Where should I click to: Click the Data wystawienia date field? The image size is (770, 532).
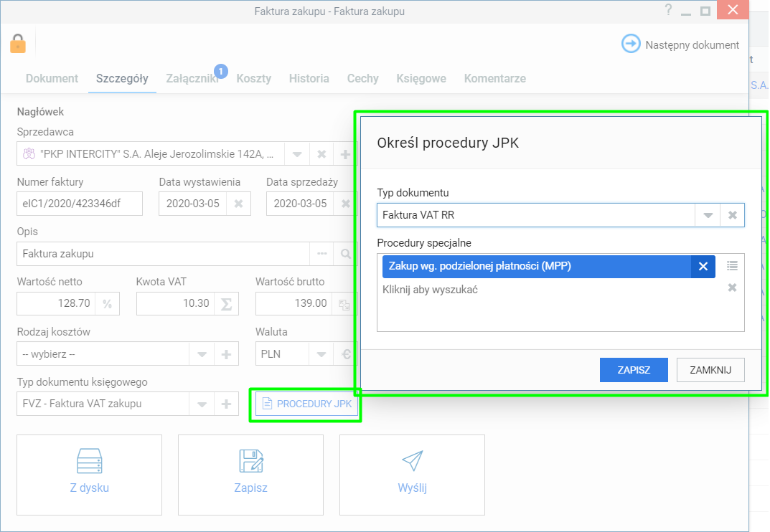(193, 204)
